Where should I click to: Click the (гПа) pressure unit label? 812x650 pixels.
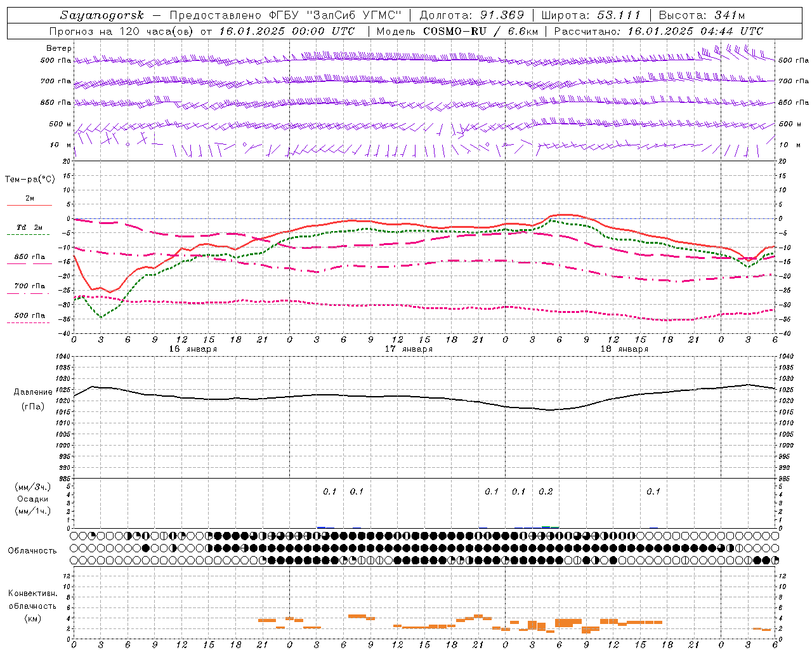click(x=33, y=406)
